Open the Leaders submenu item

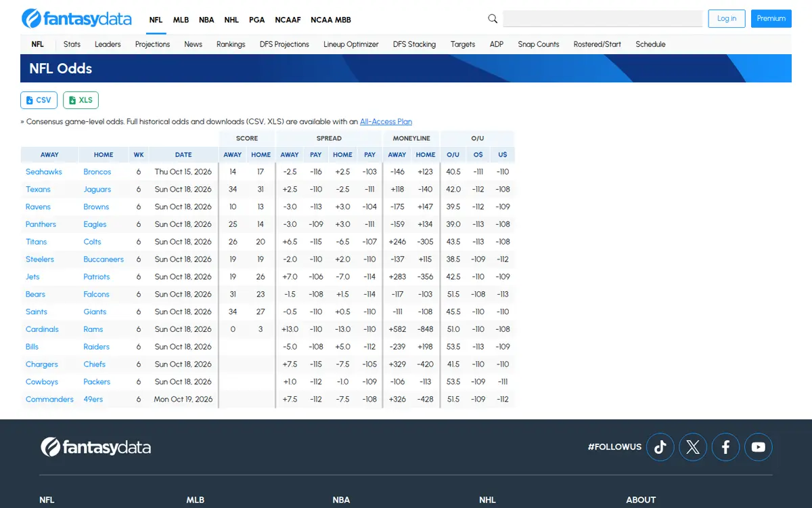(x=108, y=44)
